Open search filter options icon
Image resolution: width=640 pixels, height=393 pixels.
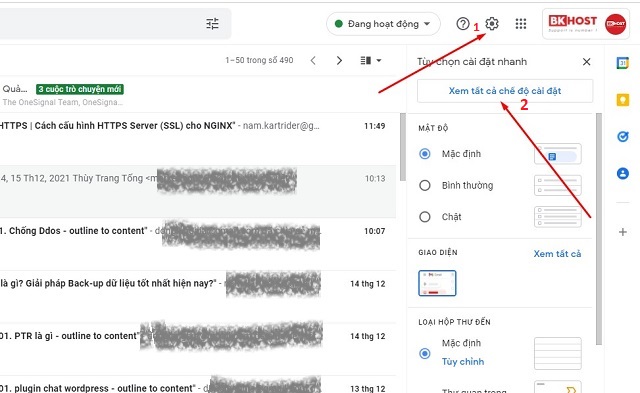pos(212,24)
